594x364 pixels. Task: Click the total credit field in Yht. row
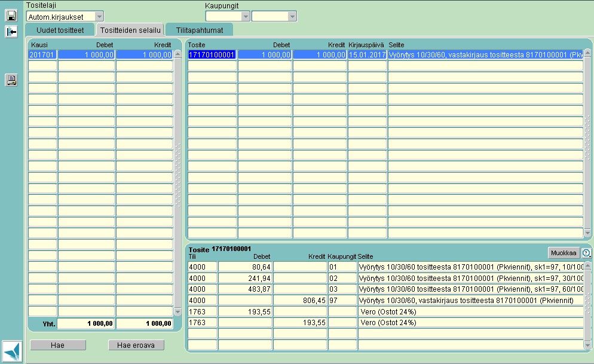(x=145, y=323)
